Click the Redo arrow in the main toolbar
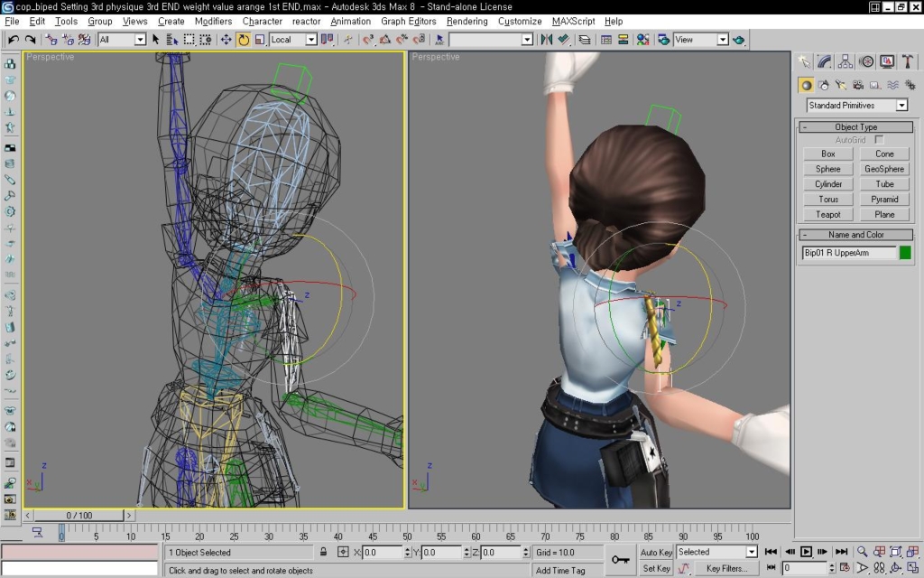This screenshot has height=578, width=924. click(x=30, y=40)
